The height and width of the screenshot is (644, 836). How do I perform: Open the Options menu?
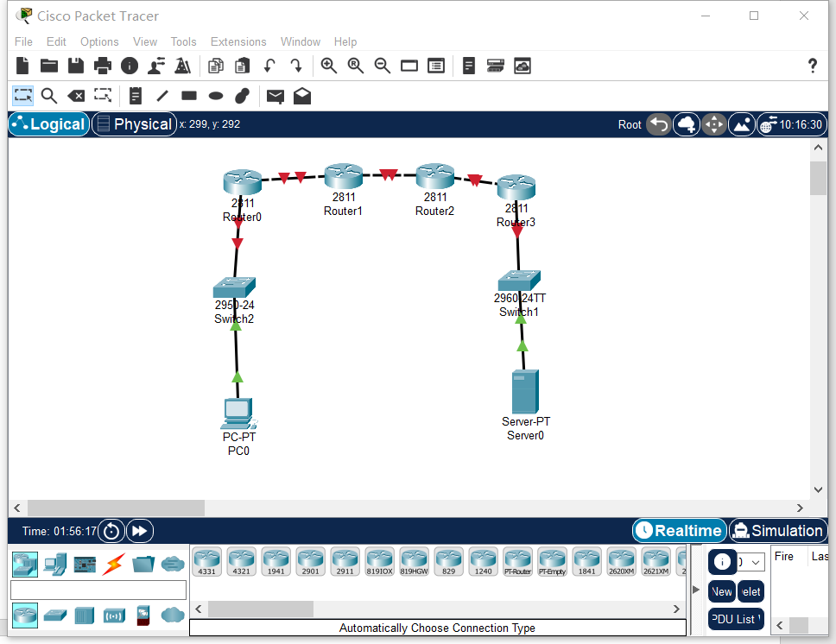(99, 41)
